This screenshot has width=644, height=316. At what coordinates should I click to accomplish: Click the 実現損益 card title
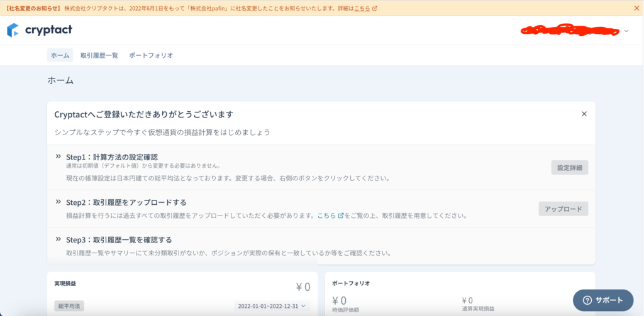[x=65, y=283]
